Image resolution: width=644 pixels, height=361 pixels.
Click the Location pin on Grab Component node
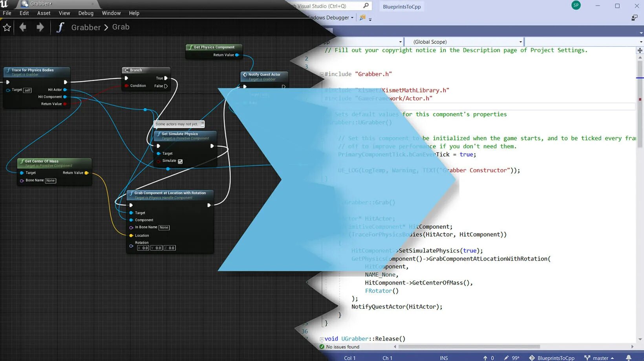pyautogui.click(x=131, y=235)
